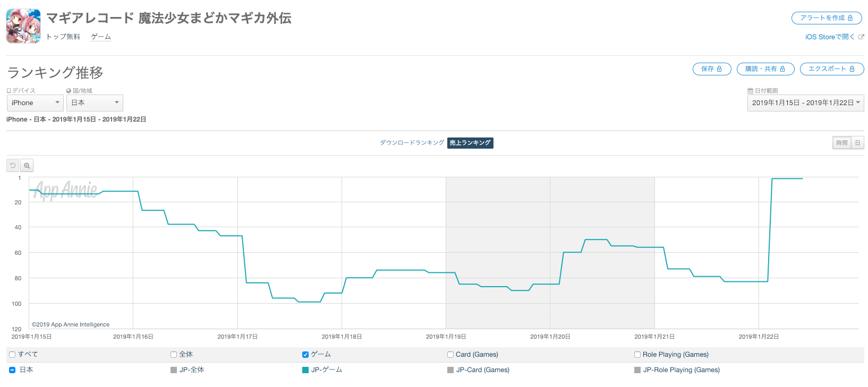Toggle the 日本 country row checkbox
868x387 pixels.
(12, 370)
